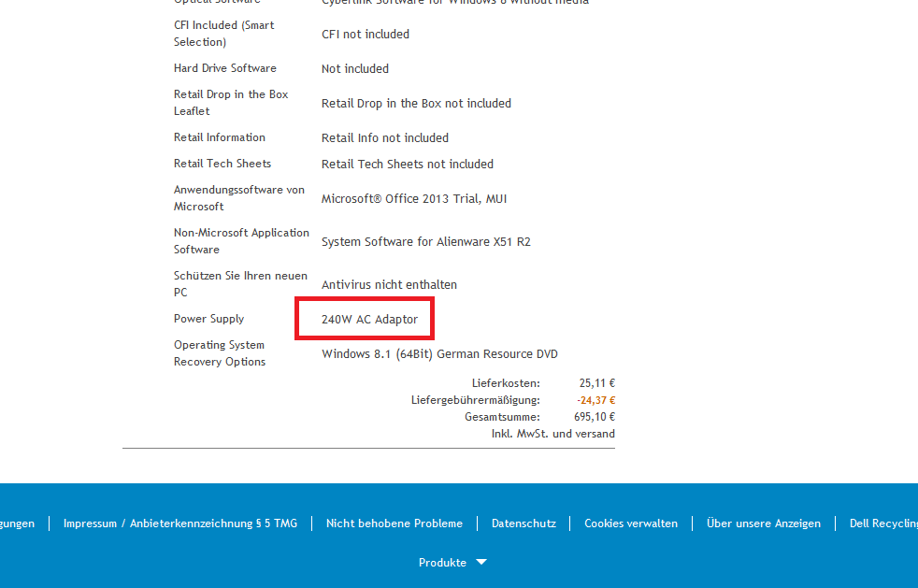Click the 'Lieferkosten:' label

tap(506, 383)
